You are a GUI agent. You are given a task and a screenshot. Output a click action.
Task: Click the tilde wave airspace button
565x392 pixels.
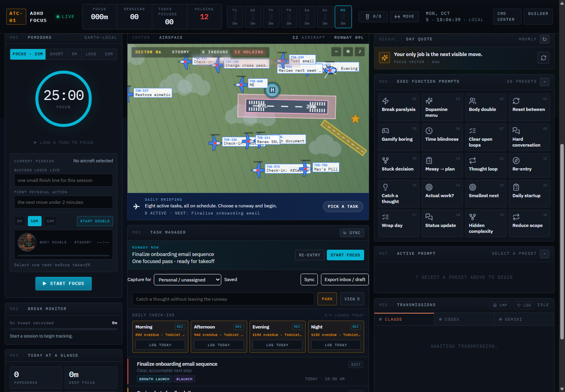click(336, 51)
